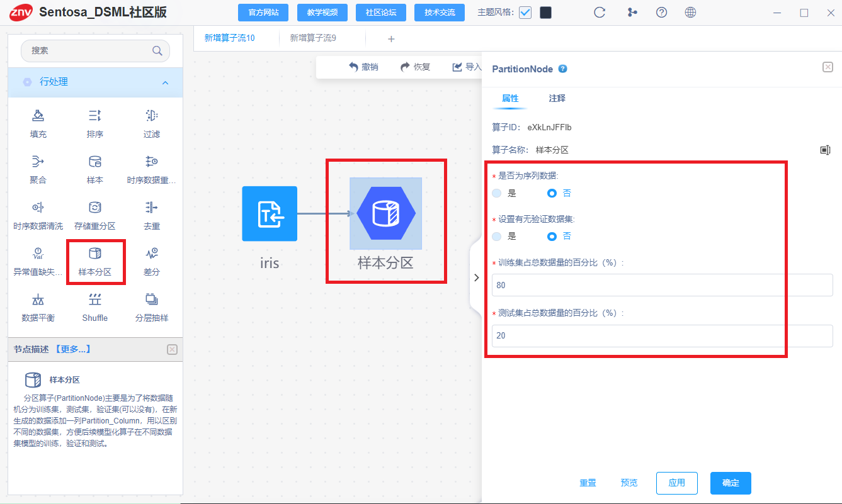This screenshot has height=504, width=842.
Task: Close the 节点描述 panel
Action: point(172,349)
